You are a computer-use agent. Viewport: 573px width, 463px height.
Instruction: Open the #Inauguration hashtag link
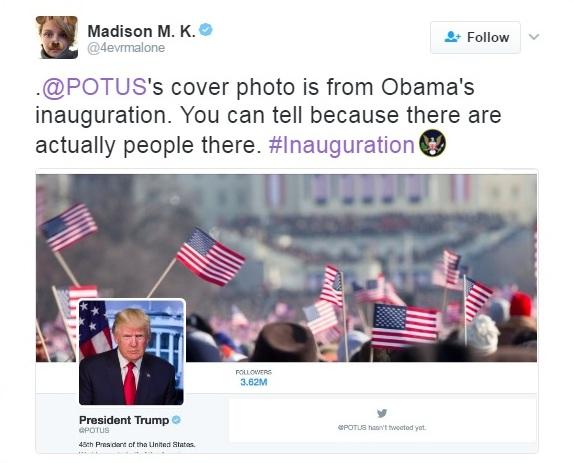342,145
